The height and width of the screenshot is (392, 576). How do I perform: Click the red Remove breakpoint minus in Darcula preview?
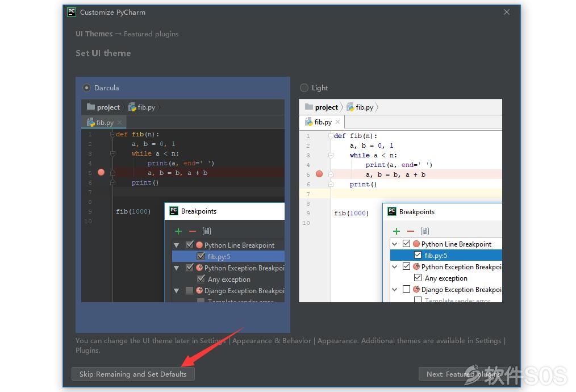pos(193,231)
